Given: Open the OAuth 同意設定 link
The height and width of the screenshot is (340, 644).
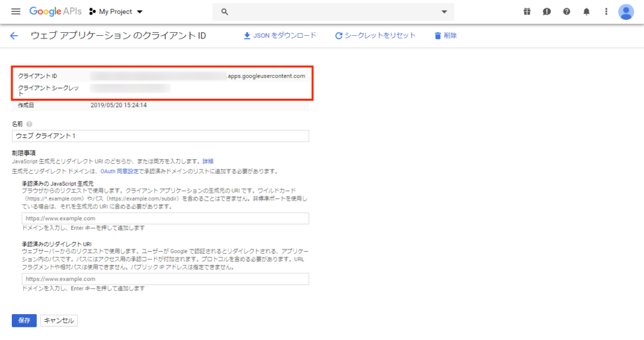Looking at the screenshot, I should (x=121, y=171).
